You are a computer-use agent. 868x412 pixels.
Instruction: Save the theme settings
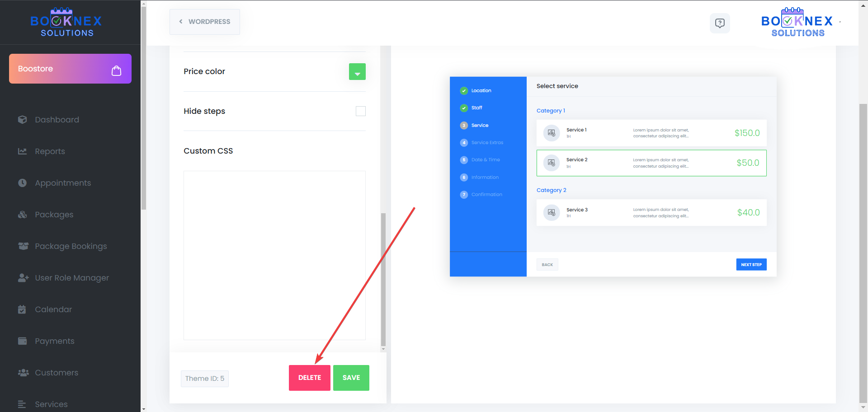(x=351, y=378)
